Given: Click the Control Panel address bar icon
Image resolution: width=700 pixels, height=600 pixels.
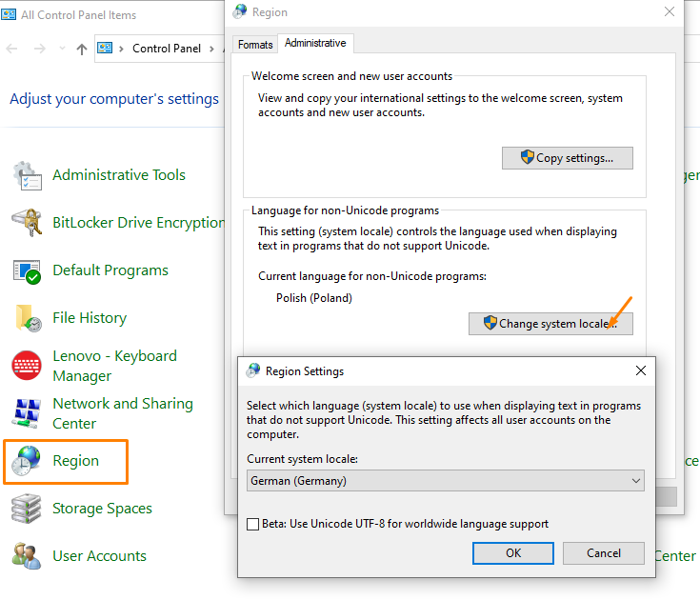Looking at the screenshot, I should pos(105,48).
